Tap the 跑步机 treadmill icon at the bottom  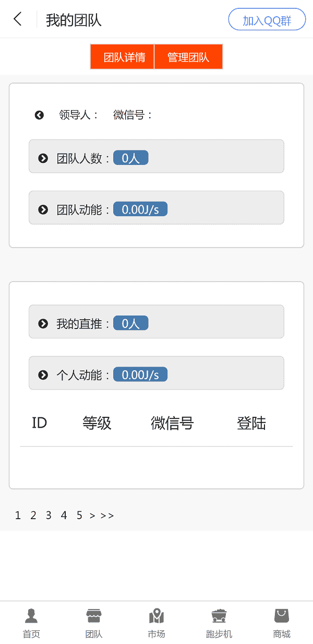click(x=219, y=622)
